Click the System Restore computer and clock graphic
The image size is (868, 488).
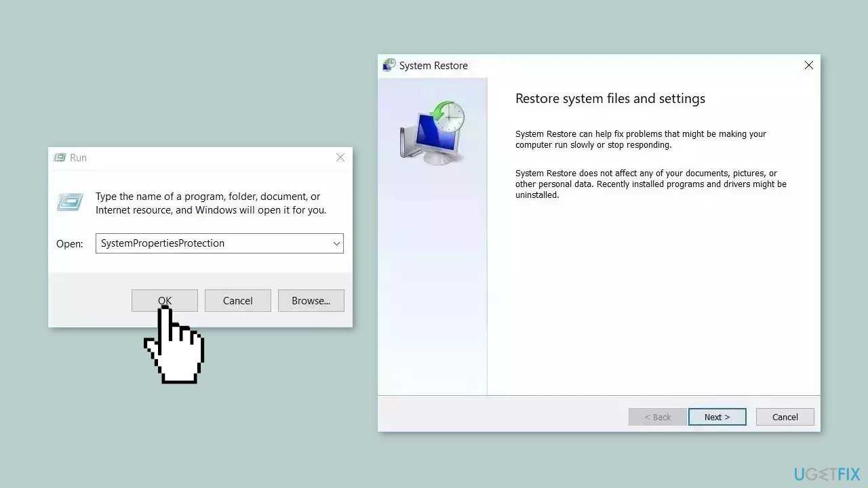click(433, 132)
